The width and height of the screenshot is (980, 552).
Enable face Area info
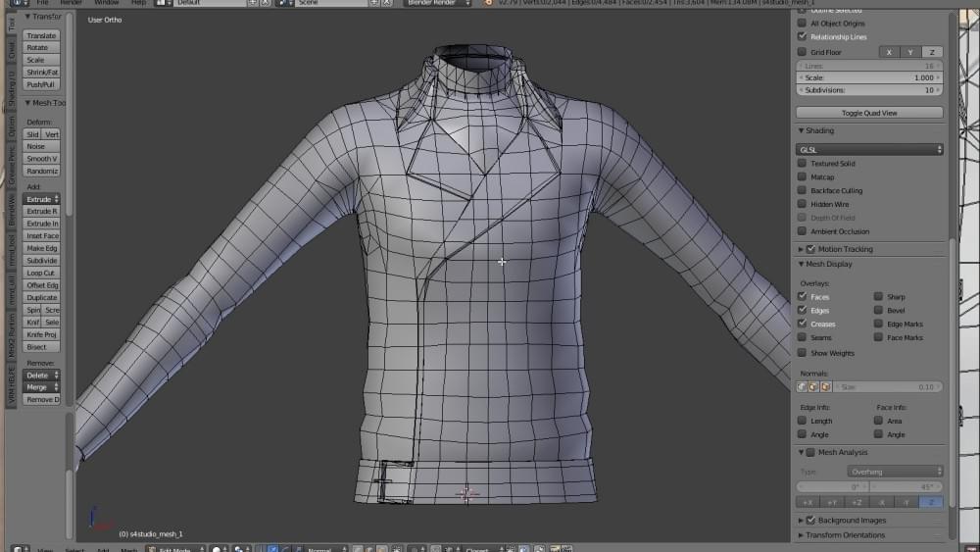click(x=878, y=421)
